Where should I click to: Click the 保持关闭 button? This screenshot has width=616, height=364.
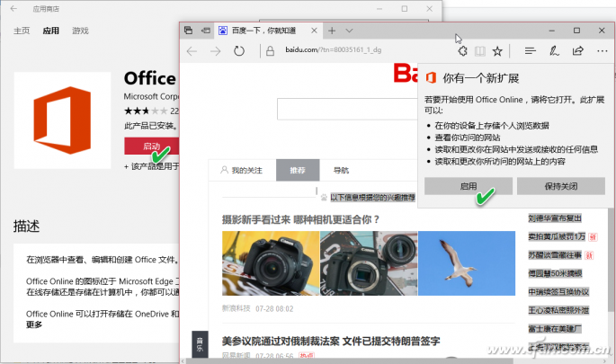point(560,186)
